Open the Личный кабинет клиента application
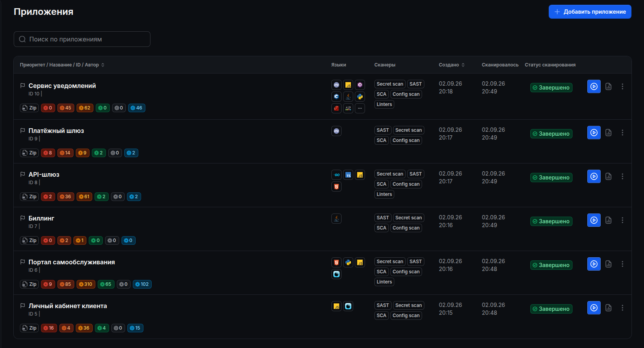 click(x=68, y=306)
